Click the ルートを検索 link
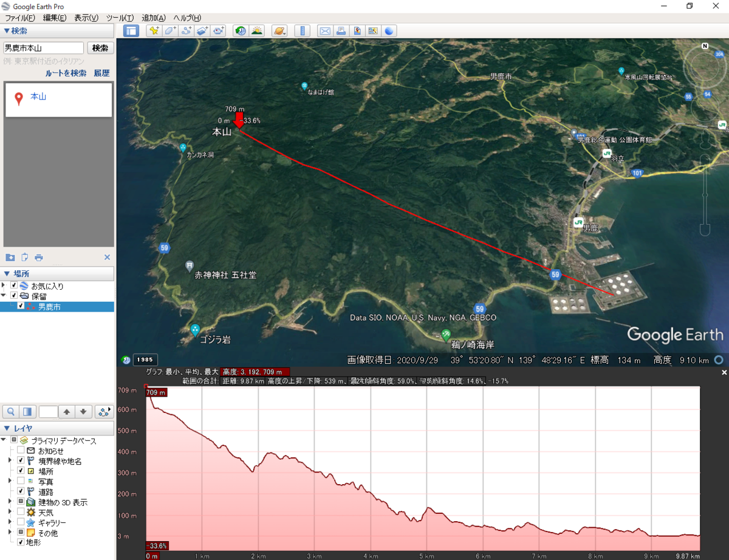729x560 pixels. pyautogui.click(x=66, y=73)
